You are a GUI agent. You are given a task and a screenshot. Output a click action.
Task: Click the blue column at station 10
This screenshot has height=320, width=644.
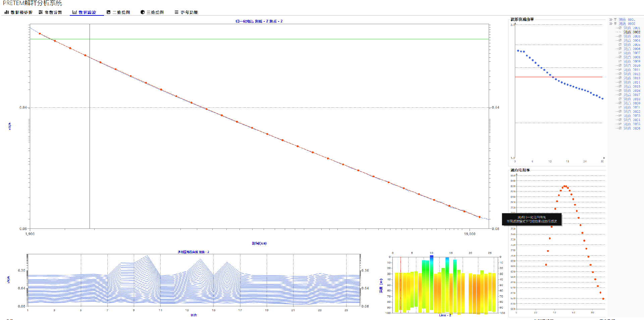432,258
